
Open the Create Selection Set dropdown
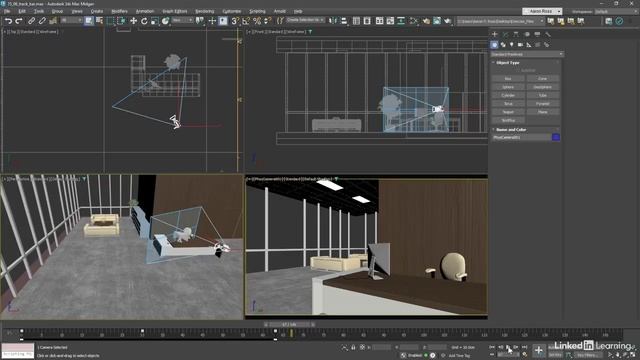tap(306, 20)
